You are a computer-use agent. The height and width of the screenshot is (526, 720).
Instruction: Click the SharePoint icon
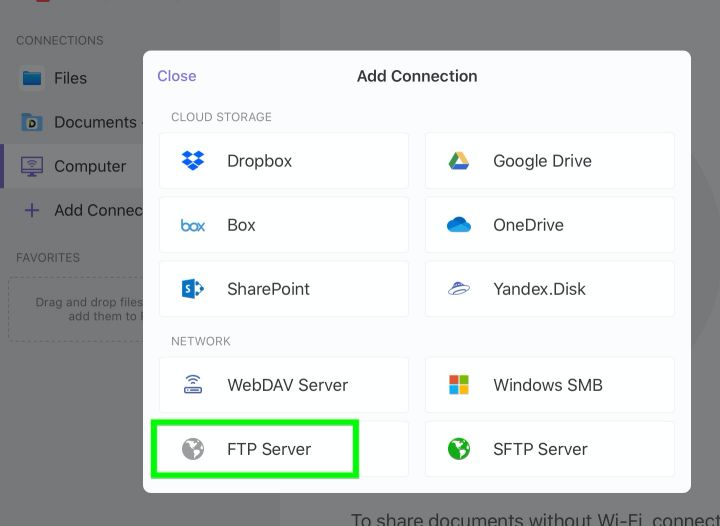point(193,289)
